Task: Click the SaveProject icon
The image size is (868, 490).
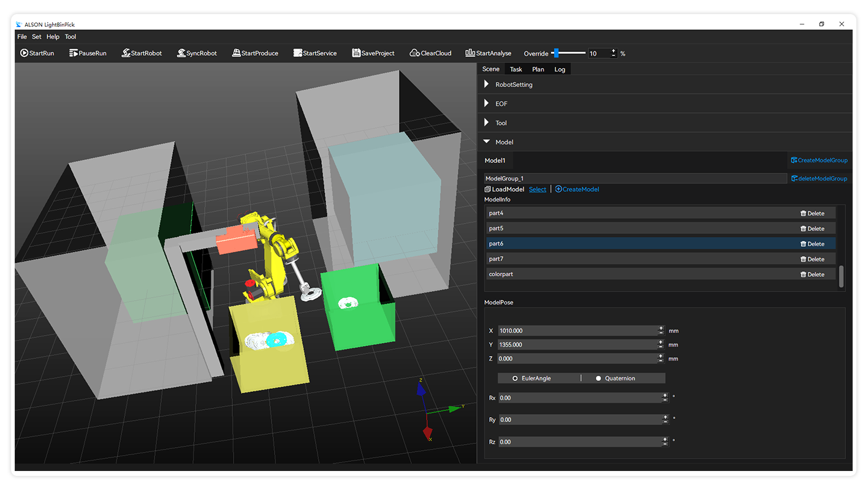Action: click(x=355, y=53)
